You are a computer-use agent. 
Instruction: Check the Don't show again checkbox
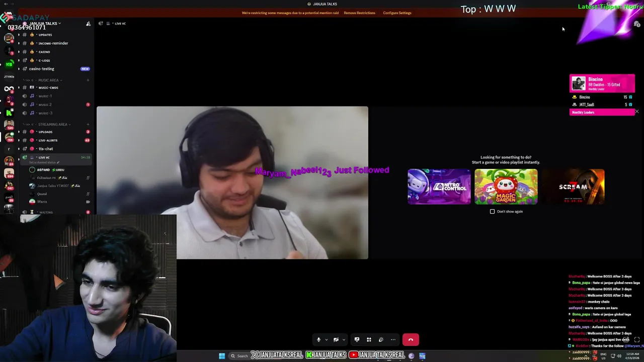coord(493,212)
